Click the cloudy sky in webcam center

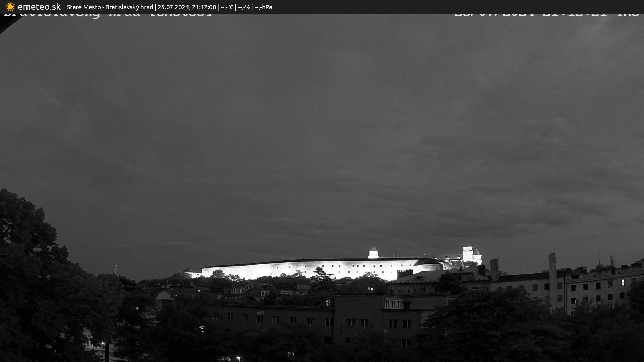(322, 134)
